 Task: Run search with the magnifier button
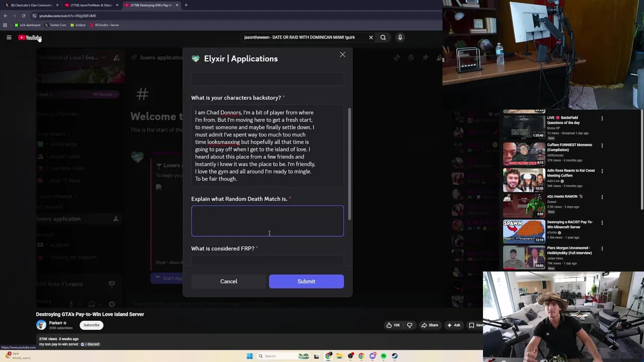click(383, 37)
